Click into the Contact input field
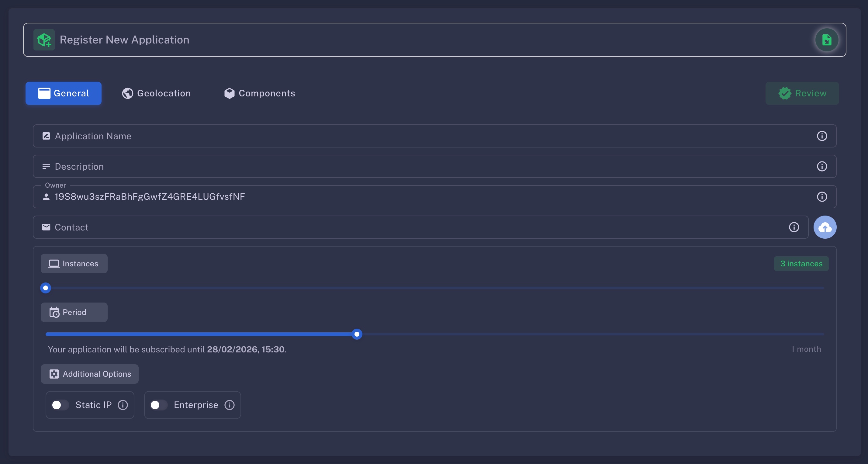 [404, 227]
